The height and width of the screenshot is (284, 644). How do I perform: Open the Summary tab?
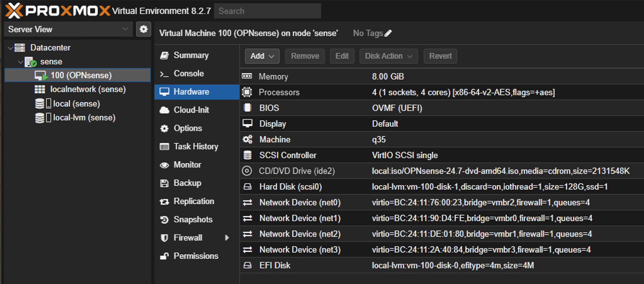[x=197, y=55]
